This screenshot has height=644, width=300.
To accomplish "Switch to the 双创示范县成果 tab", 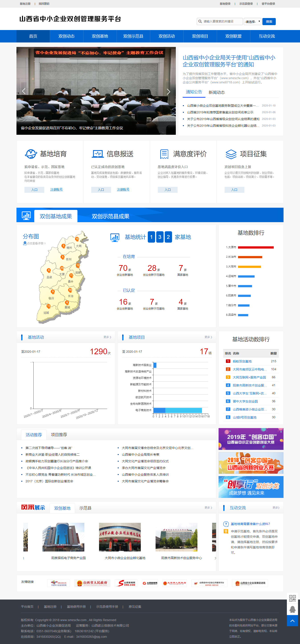I will point(110,216).
